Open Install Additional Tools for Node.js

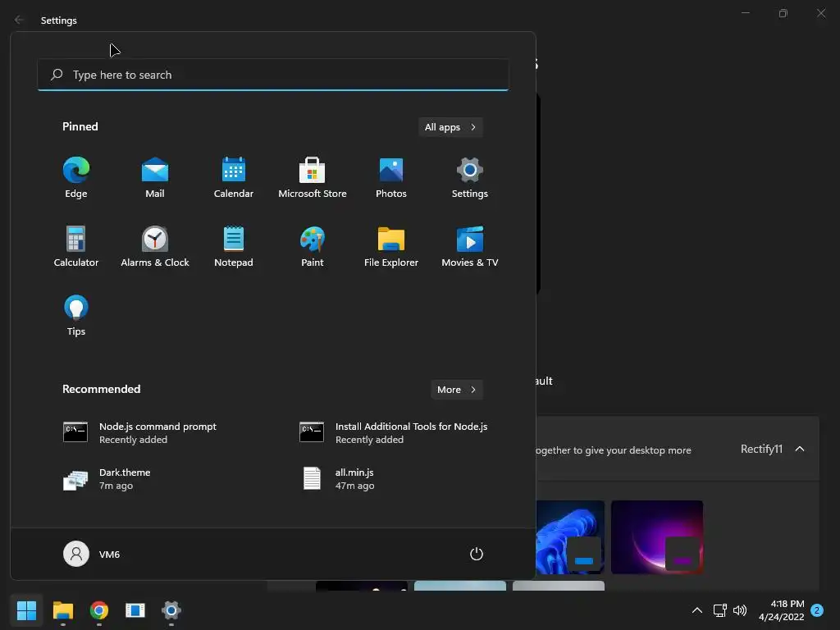point(395,432)
